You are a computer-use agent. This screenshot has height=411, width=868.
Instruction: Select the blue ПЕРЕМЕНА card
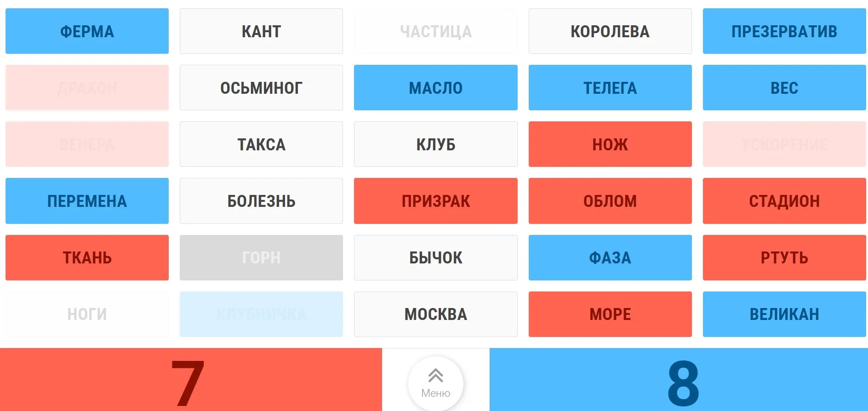(x=87, y=201)
